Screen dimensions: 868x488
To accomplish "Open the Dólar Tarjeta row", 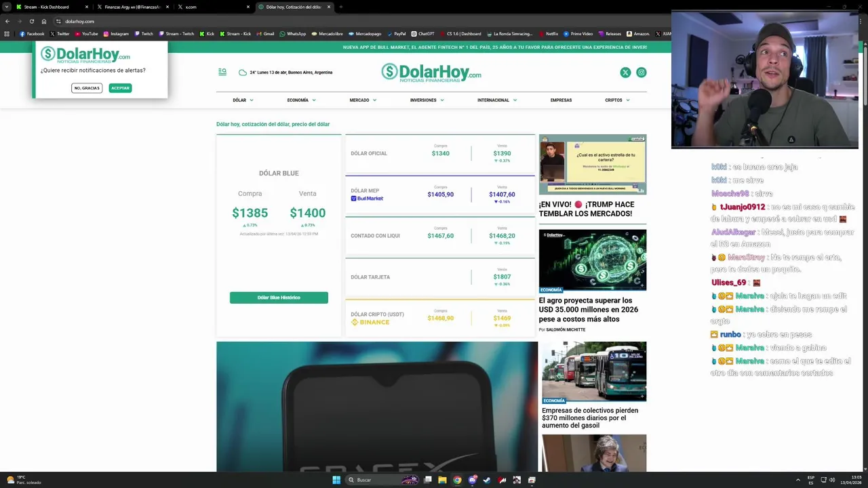I will (x=440, y=277).
